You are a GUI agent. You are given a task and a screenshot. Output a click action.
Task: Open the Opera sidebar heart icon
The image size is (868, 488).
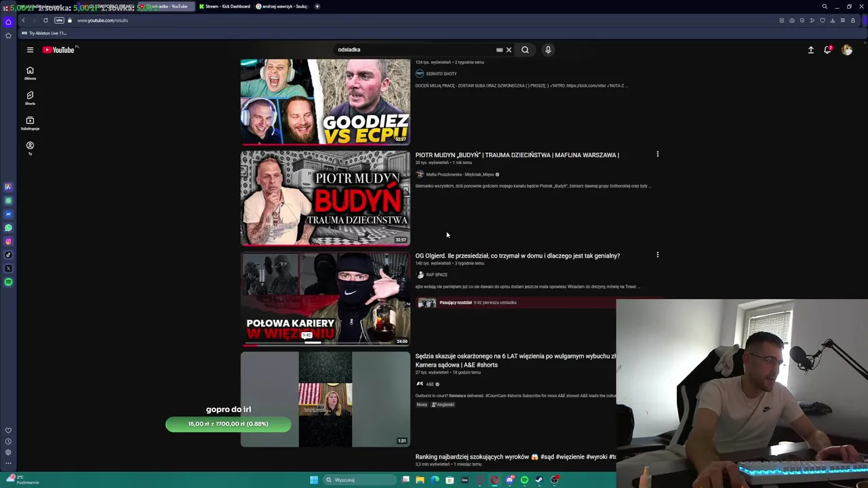click(x=8, y=430)
